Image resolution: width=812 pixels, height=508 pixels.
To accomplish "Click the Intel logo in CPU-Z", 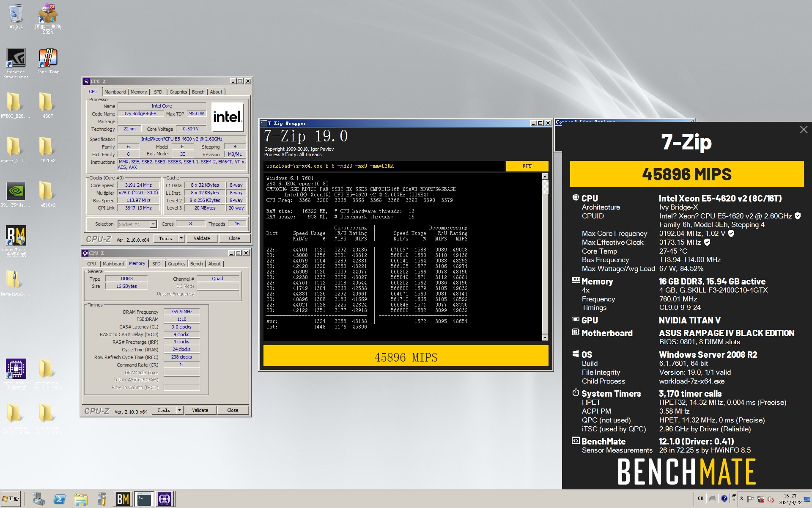I will pyautogui.click(x=228, y=117).
